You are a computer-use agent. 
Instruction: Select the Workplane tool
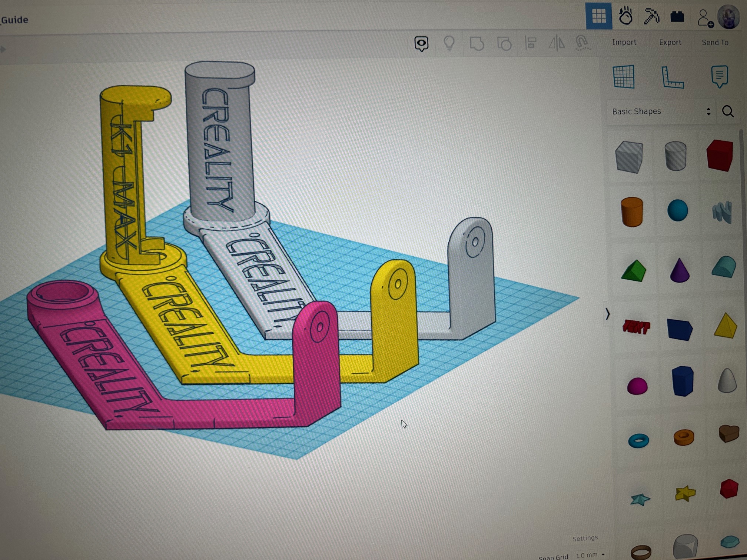click(x=624, y=77)
